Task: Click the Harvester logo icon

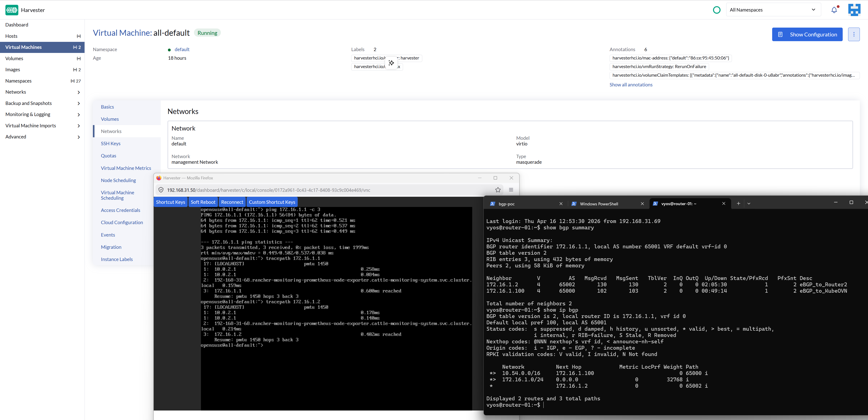Action: click(x=12, y=10)
